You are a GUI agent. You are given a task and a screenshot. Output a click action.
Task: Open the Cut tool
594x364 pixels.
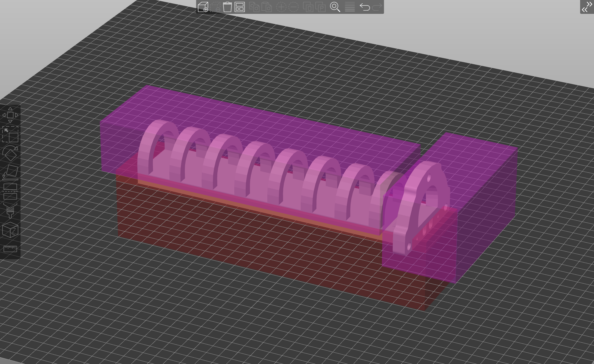[x=10, y=191]
